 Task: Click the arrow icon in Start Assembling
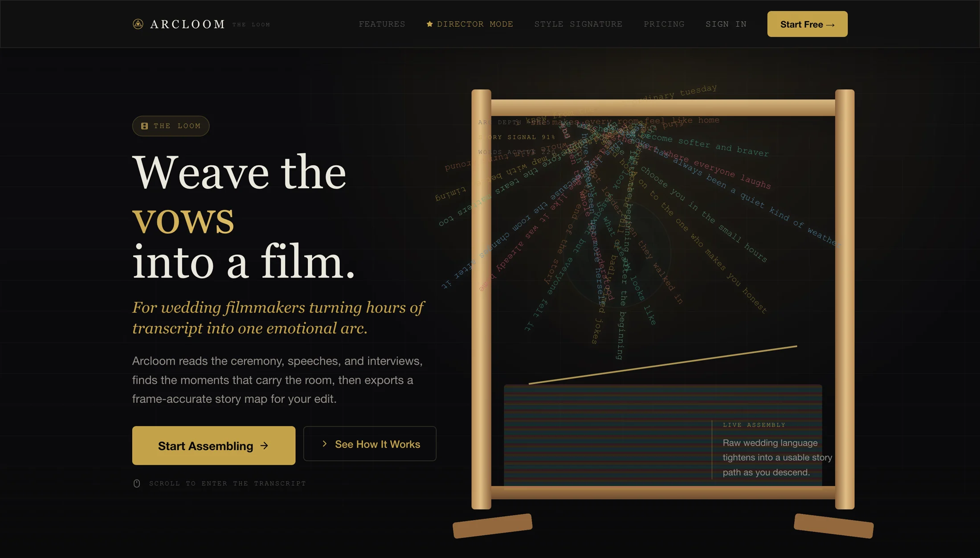tap(264, 445)
